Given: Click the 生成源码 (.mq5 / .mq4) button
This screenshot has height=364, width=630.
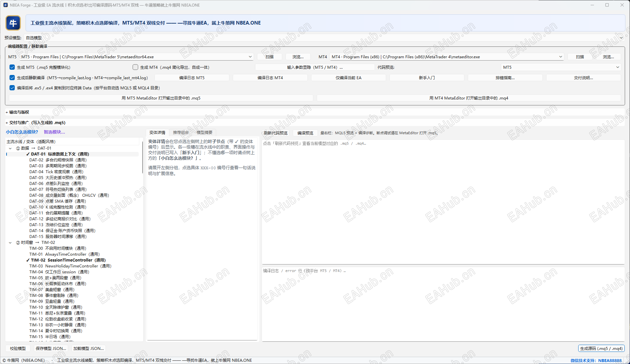Looking at the screenshot, I should pos(601,349).
